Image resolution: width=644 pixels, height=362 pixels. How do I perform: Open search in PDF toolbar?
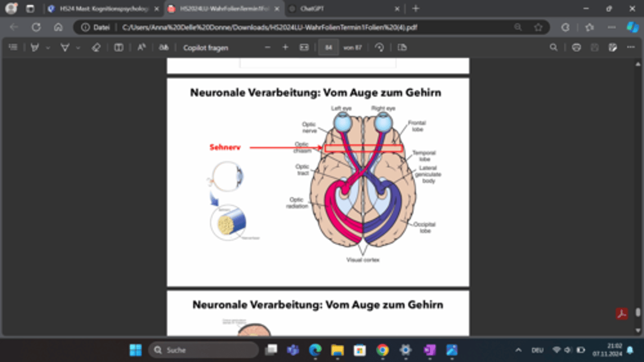tap(554, 47)
